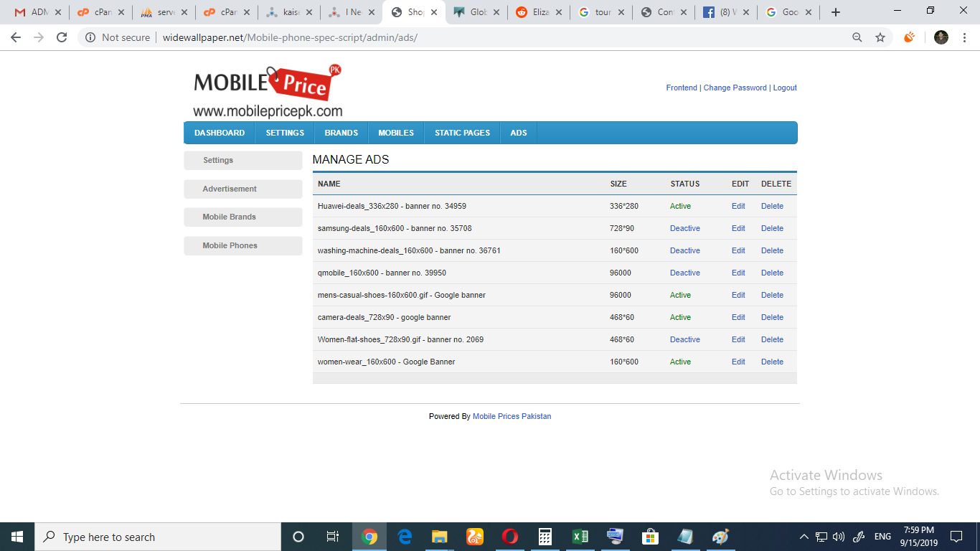Open the zoom magnifier icon in address bar
This screenshot has width=980, height=551.
click(x=857, y=37)
